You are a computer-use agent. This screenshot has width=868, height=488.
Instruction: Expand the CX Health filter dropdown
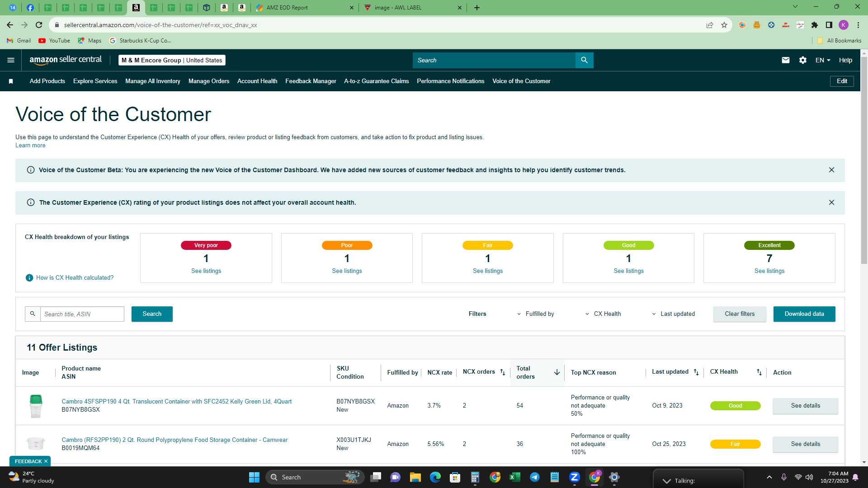pos(603,314)
